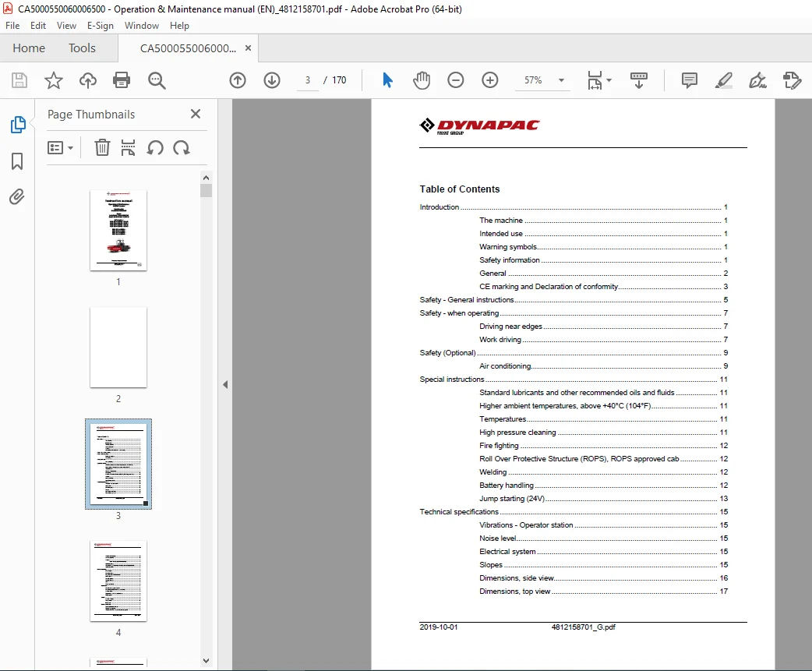Image resolution: width=812 pixels, height=671 pixels.
Task: Open the Help menu
Action: (179, 26)
